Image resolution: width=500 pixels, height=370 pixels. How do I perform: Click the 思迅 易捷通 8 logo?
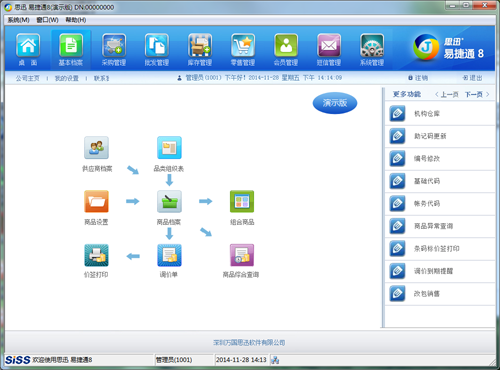coord(448,48)
